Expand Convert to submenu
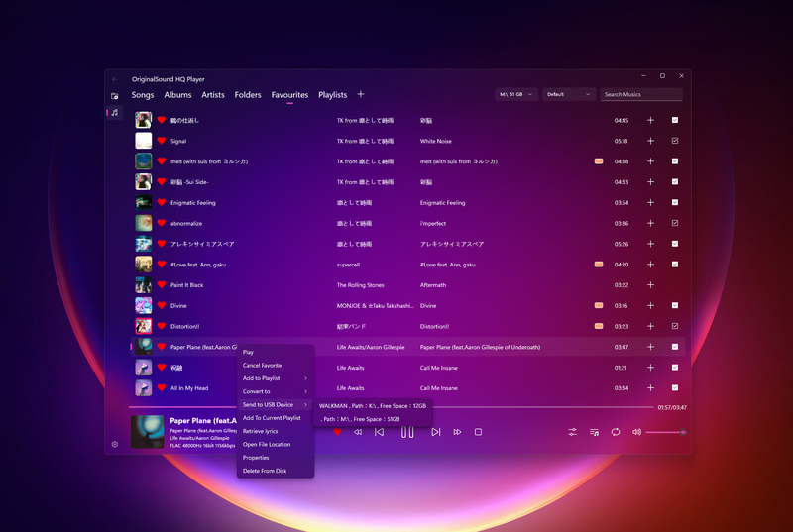The width and height of the screenshot is (793, 532). point(276,391)
